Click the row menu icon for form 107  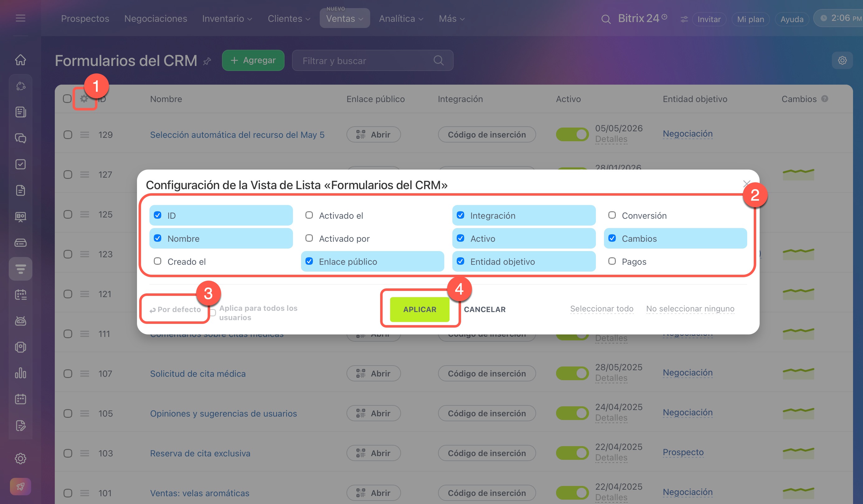(85, 373)
